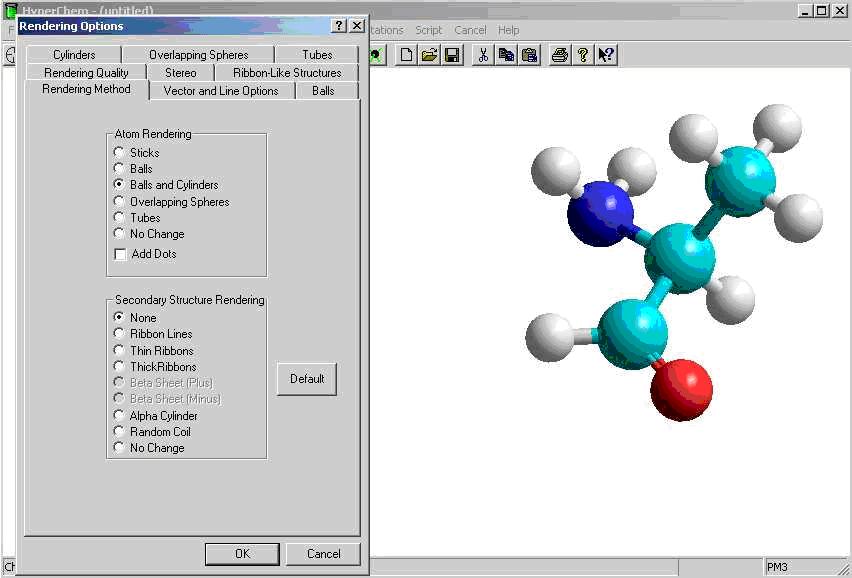Save the molecule with the disk icon
Image resolution: width=852 pixels, height=578 pixels.
click(x=451, y=55)
